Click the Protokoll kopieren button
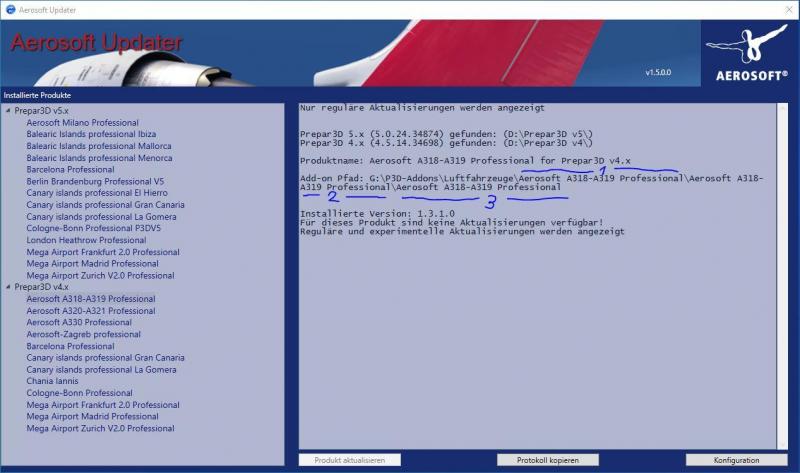Screen dimensions: 800x473 click(547, 460)
